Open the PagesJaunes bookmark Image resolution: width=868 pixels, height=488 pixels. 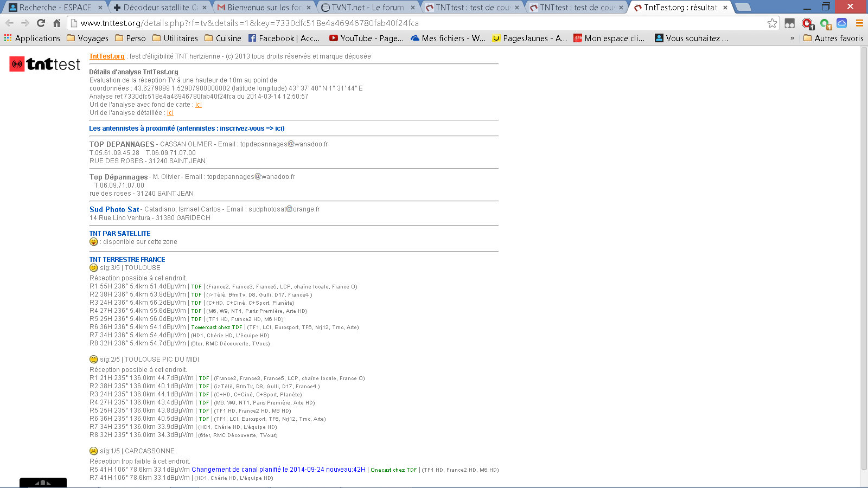coord(529,38)
